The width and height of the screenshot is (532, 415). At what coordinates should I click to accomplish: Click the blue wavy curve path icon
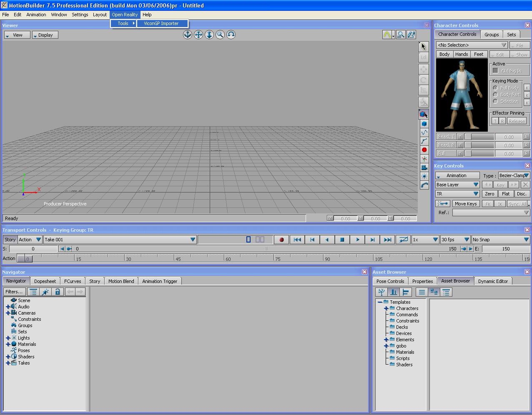[x=424, y=132]
